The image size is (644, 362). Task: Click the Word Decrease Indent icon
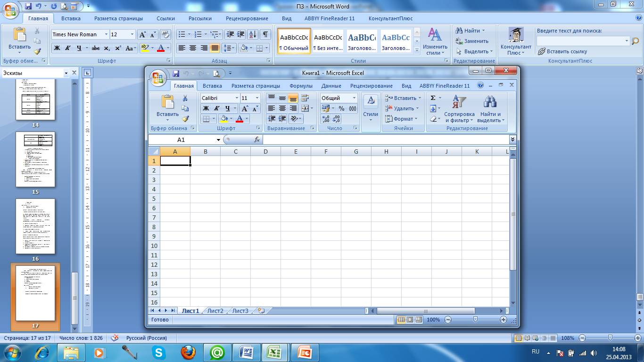point(230,34)
